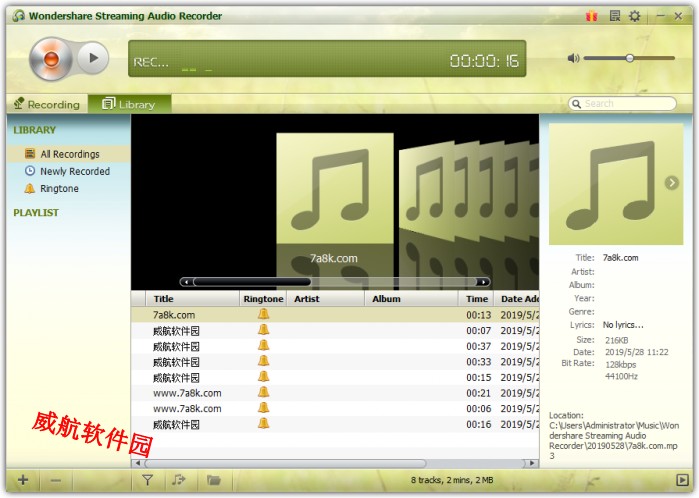
Task: Click cover flow scrollbar right arrow
Action: click(483, 282)
